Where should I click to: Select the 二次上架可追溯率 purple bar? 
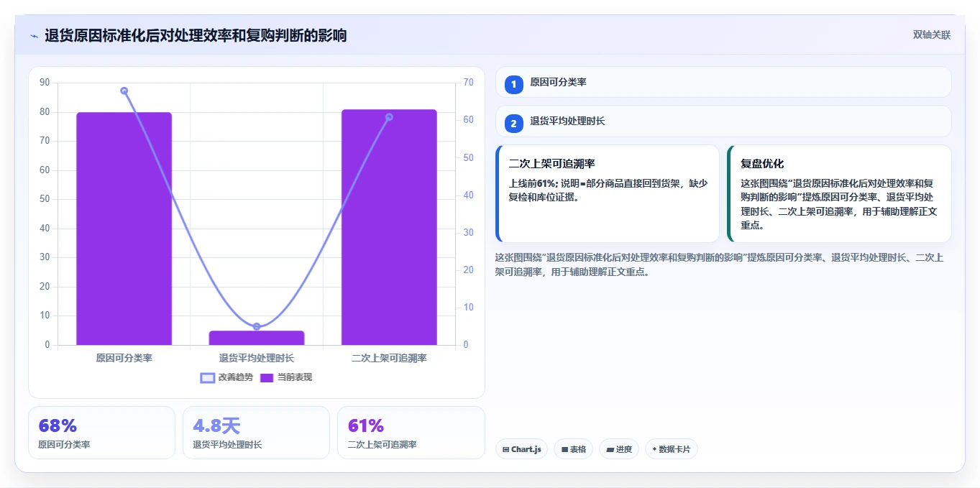[x=389, y=227]
